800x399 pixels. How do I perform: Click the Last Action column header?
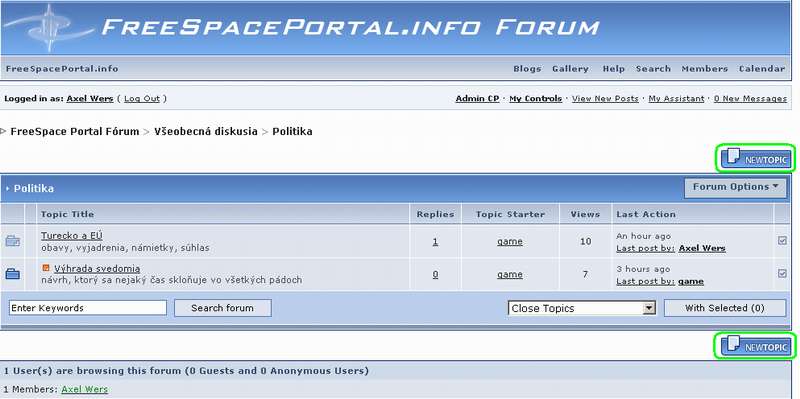[x=646, y=214]
